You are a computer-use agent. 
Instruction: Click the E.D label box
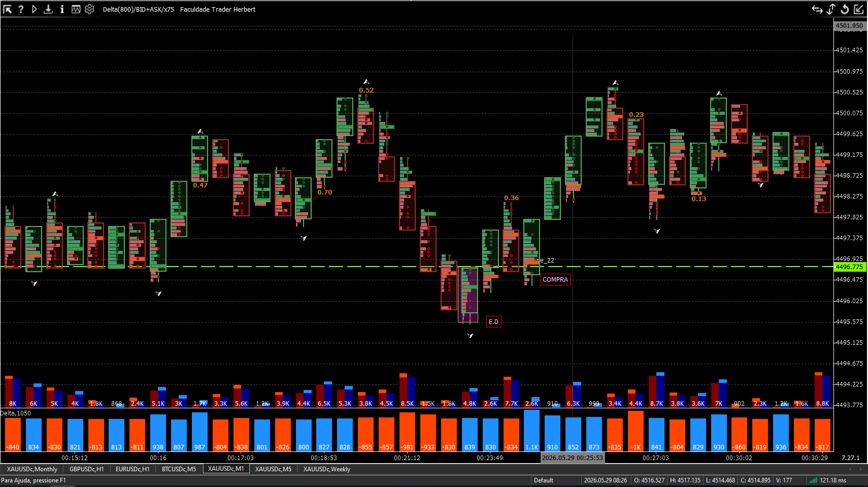pos(493,322)
